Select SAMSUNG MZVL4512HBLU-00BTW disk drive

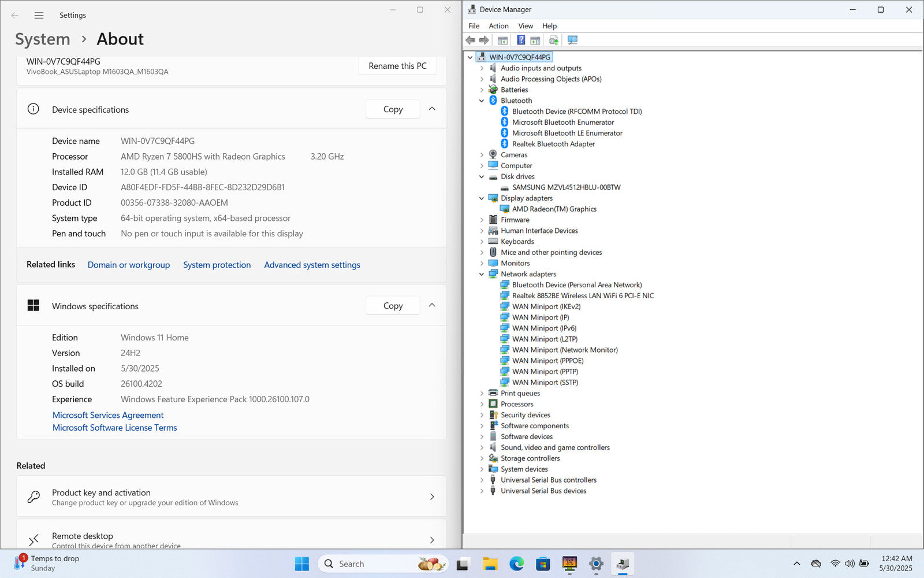pyautogui.click(x=566, y=187)
